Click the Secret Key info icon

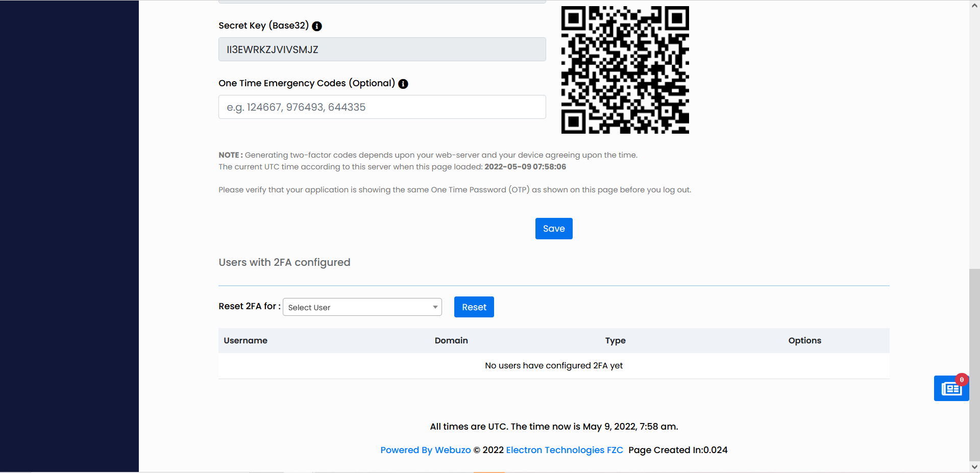click(317, 26)
